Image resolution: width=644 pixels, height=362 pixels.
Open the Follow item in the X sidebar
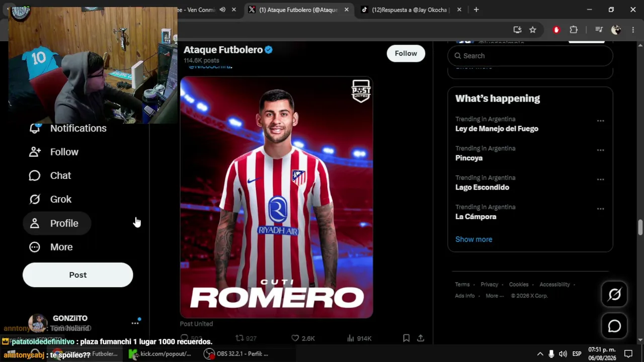[x=54, y=152]
